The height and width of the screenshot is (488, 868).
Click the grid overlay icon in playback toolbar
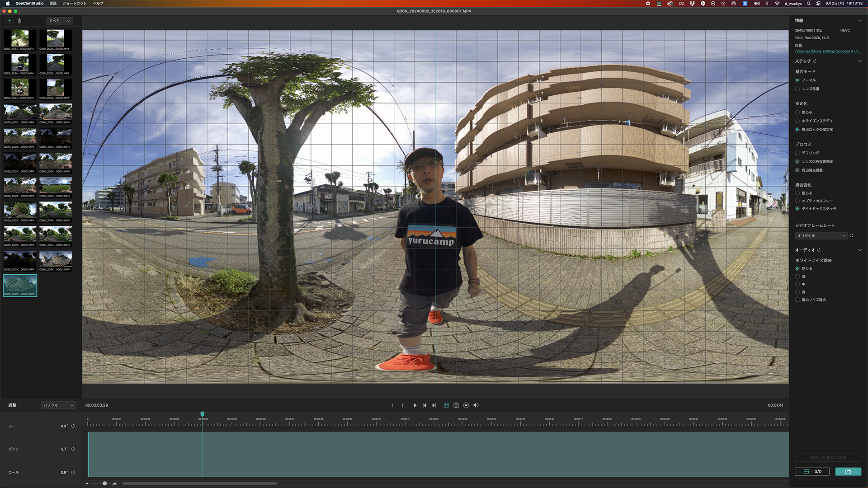[x=446, y=405]
